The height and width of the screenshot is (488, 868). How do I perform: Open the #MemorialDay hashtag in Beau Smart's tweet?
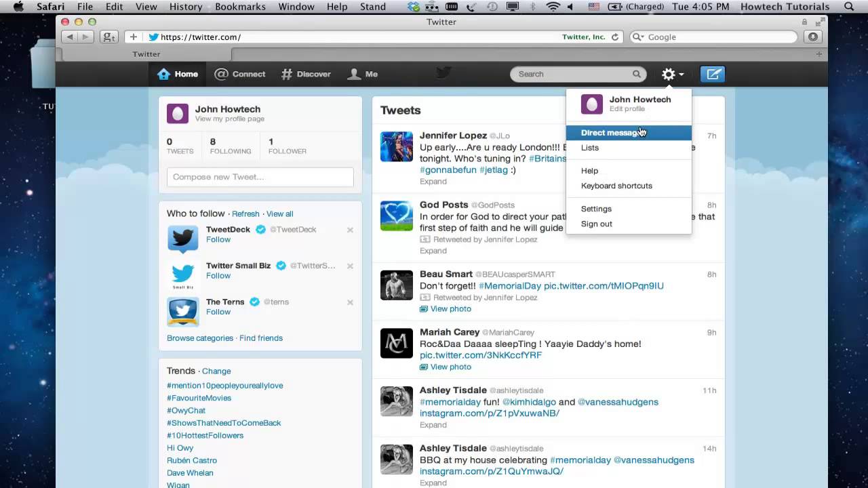tap(510, 286)
